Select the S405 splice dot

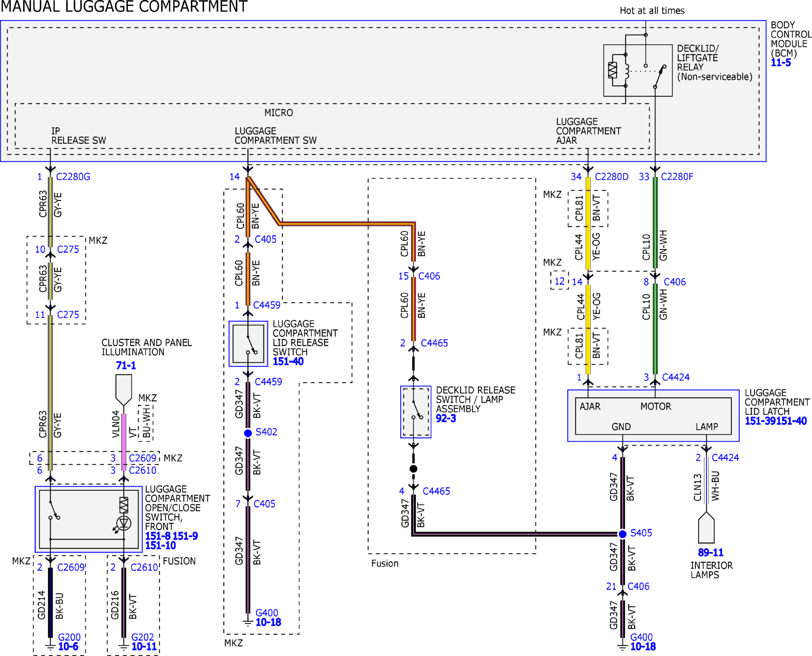tap(623, 534)
